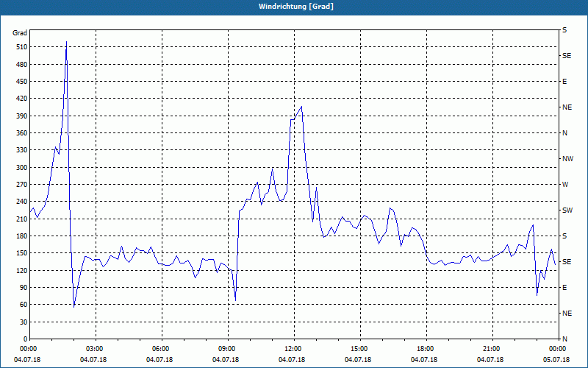Click the 04.07.18 date under 21:00
Image resolution: width=588 pixels, height=368 pixels.
[490, 360]
